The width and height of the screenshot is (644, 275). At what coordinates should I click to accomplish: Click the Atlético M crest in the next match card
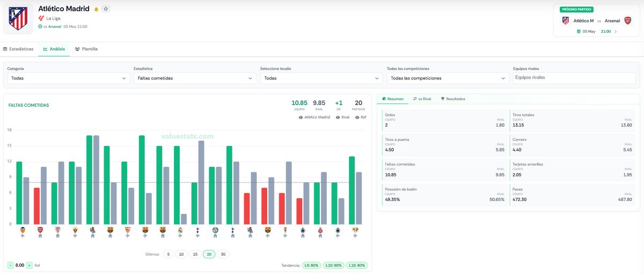click(x=565, y=20)
